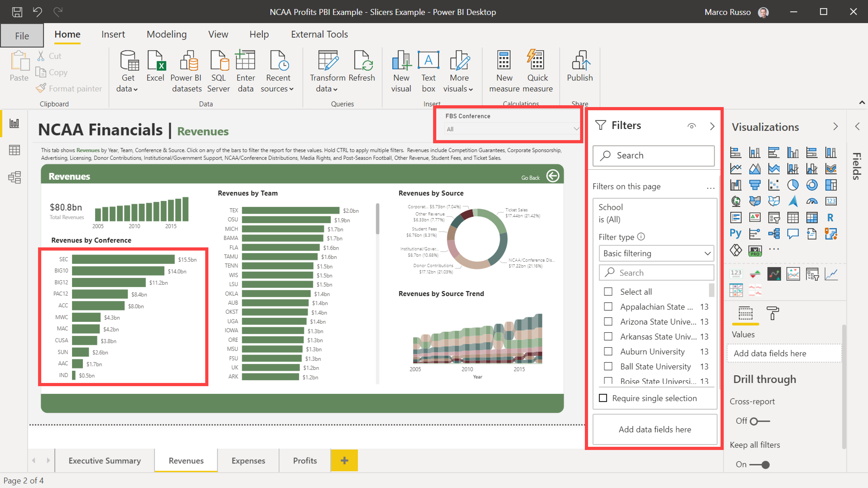Expand Filter type basic filtering dropdown
868x488 pixels.
[706, 253]
